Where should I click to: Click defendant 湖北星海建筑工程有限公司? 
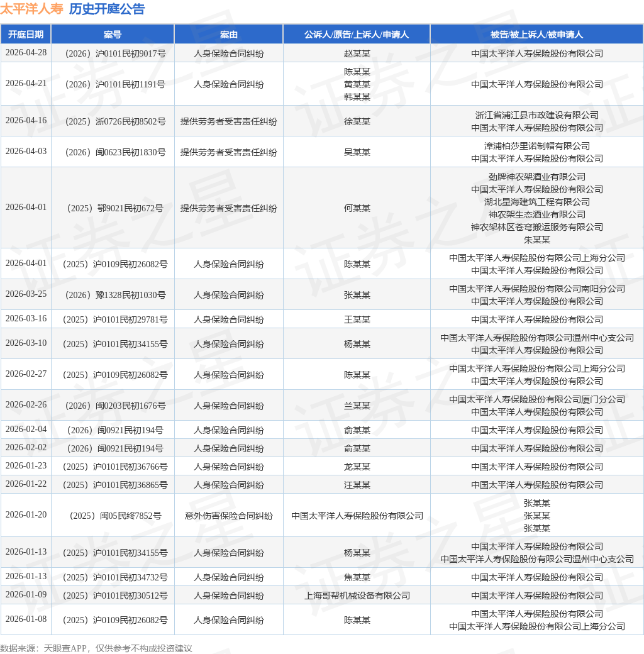click(537, 202)
